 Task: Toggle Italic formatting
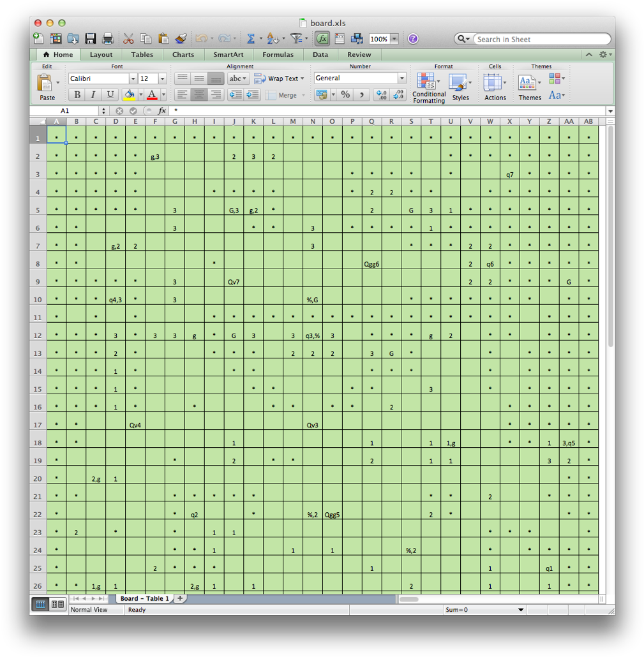tap(93, 94)
